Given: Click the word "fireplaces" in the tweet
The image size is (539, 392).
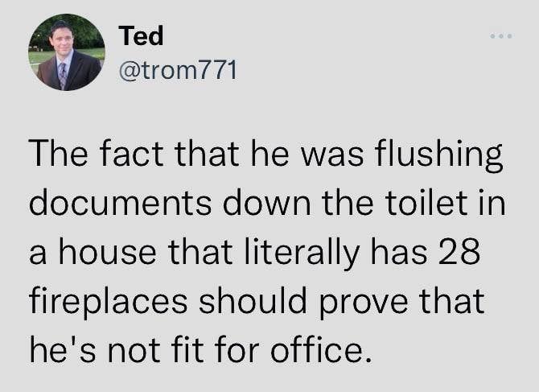Looking at the screenshot, I should [108, 303].
